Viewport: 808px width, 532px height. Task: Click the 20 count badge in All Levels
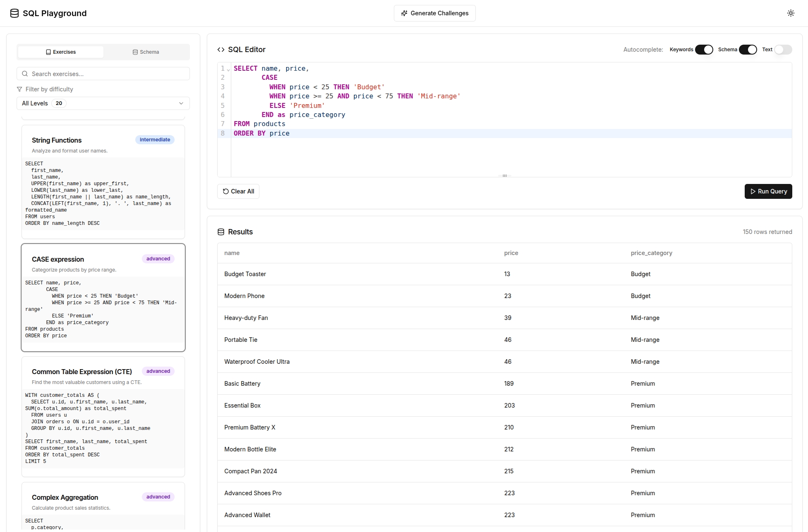[x=59, y=103]
